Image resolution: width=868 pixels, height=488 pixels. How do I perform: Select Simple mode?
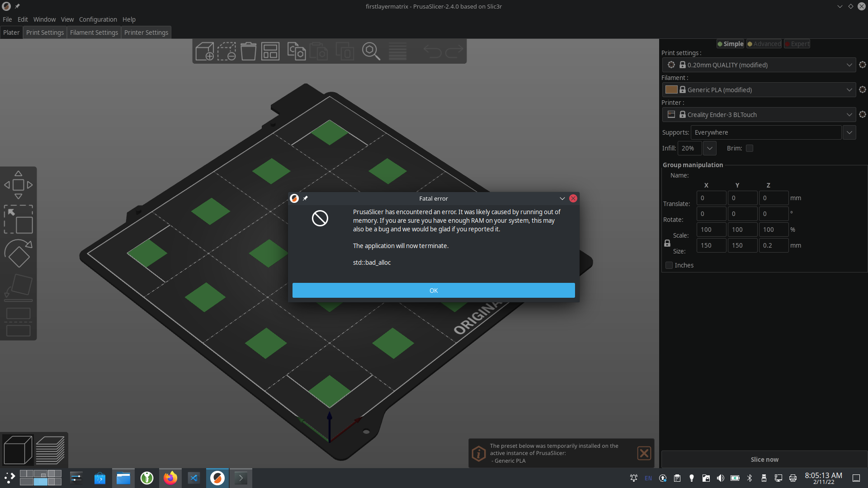click(x=731, y=44)
